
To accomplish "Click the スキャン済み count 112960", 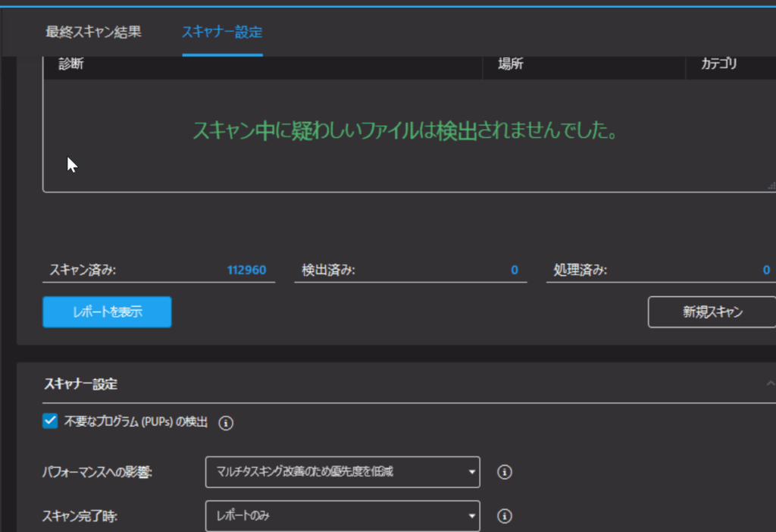I will pos(246,270).
